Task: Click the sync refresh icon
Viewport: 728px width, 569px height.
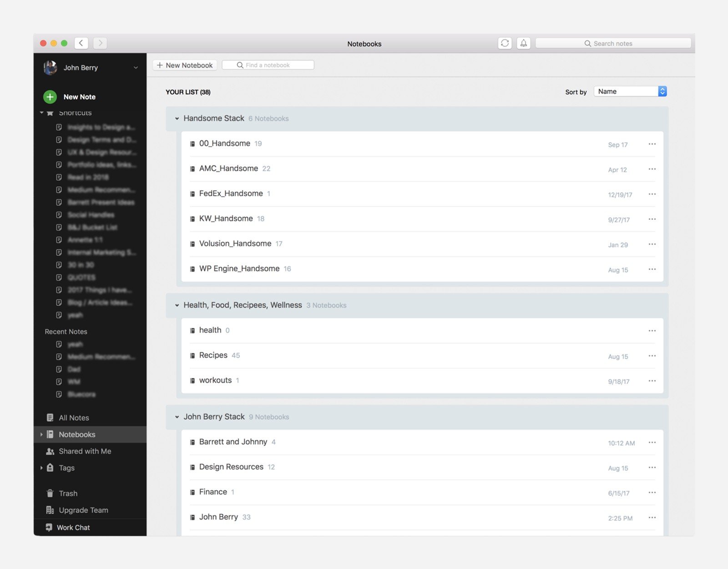Action: [x=505, y=43]
